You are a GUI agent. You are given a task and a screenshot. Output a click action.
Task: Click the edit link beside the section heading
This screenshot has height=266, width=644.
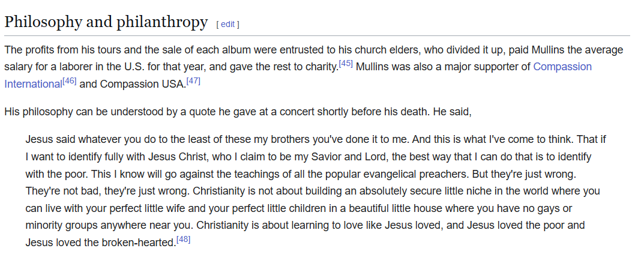click(227, 25)
